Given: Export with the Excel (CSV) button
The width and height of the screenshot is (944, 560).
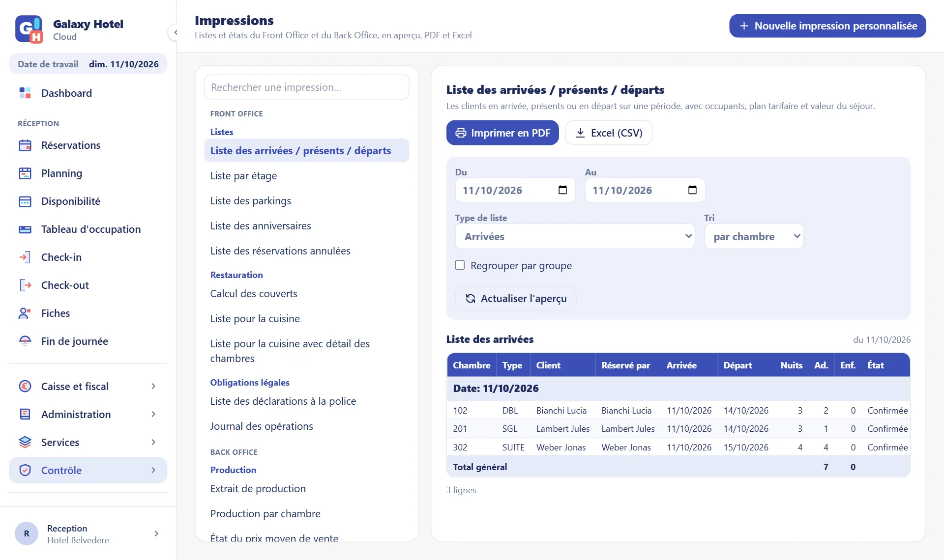Looking at the screenshot, I should pos(609,133).
